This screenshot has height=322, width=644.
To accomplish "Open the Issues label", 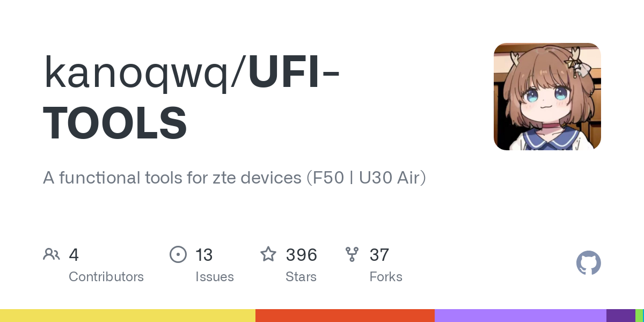I will pyautogui.click(x=215, y=277).
